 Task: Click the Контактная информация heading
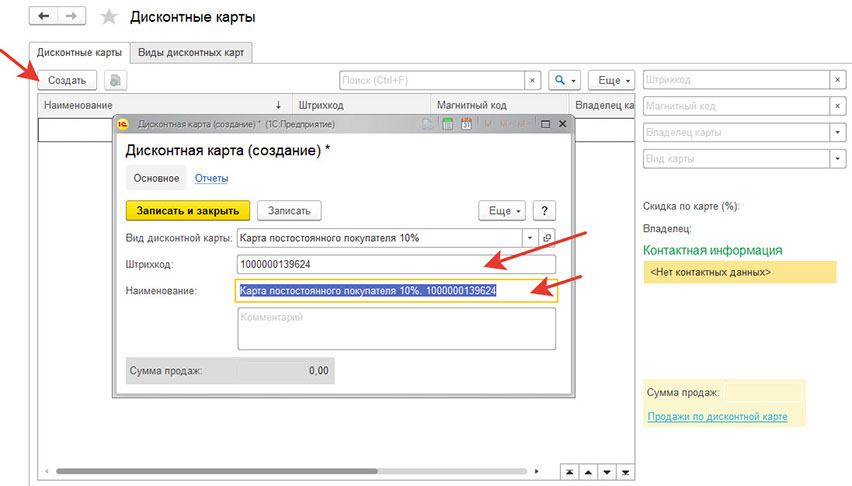pyautogui.click(x=712, y=251)
